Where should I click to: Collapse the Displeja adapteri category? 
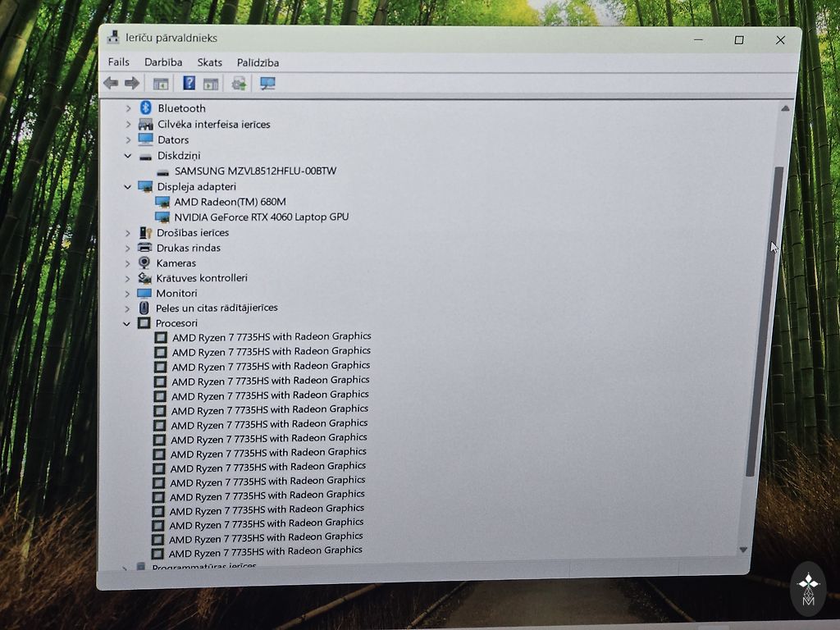click(127, 187)
